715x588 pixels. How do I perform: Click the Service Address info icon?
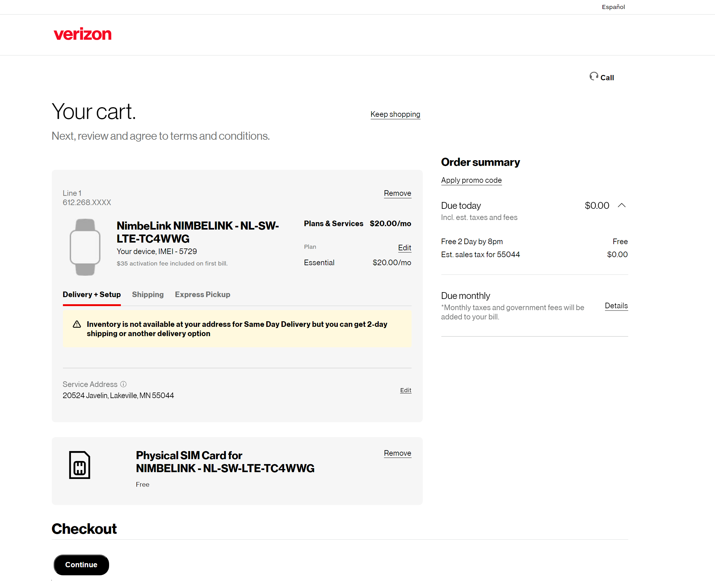(x=123, y=384)
